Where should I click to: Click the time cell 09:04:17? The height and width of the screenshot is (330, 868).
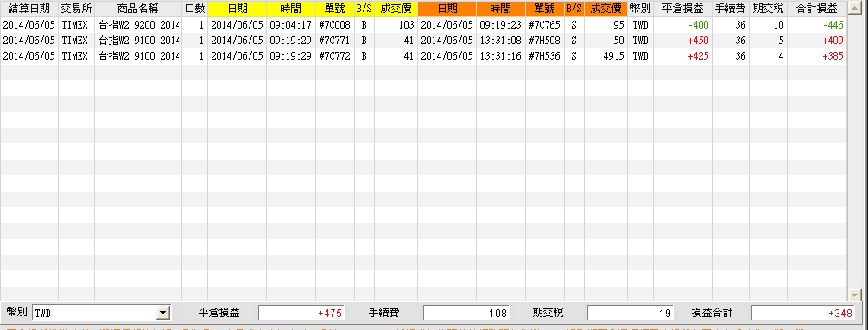291,25
